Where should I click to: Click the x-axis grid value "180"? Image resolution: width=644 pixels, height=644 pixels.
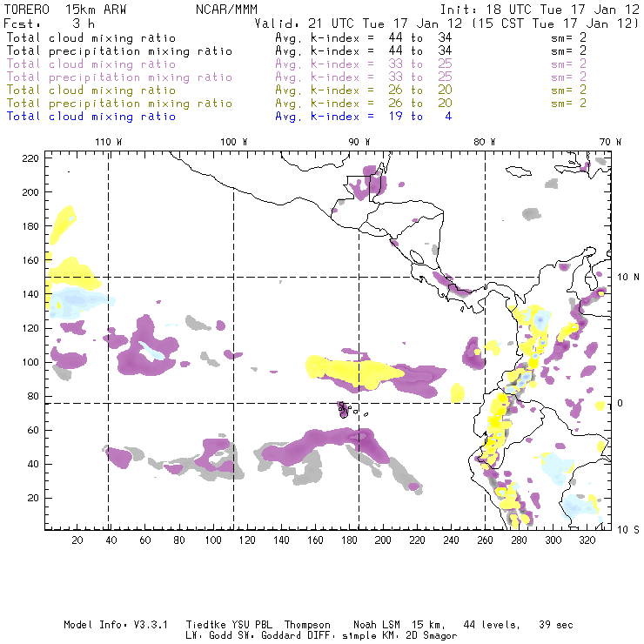click(349, 540)
